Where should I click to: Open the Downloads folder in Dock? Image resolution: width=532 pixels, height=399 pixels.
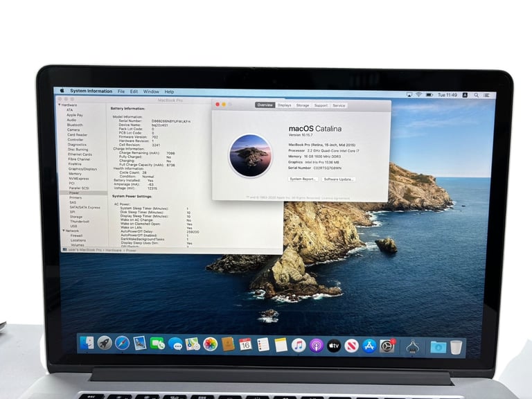coord(438,348)
